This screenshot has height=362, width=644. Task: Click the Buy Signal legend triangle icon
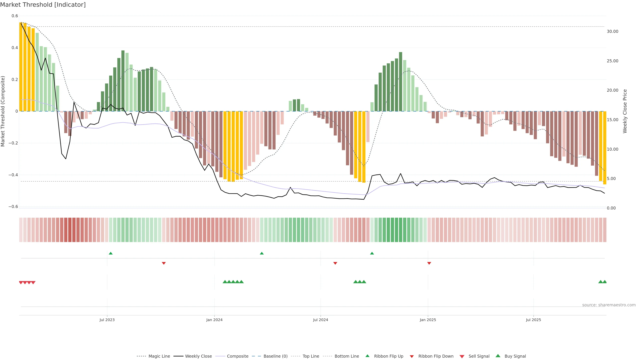[x=498, y=356]
